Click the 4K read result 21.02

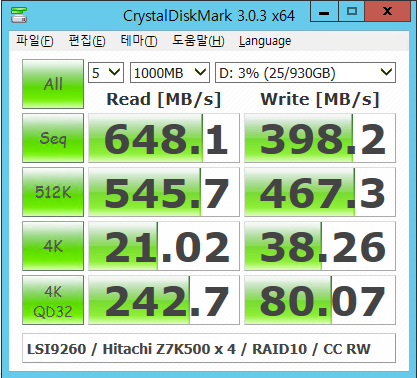point(164,246)
